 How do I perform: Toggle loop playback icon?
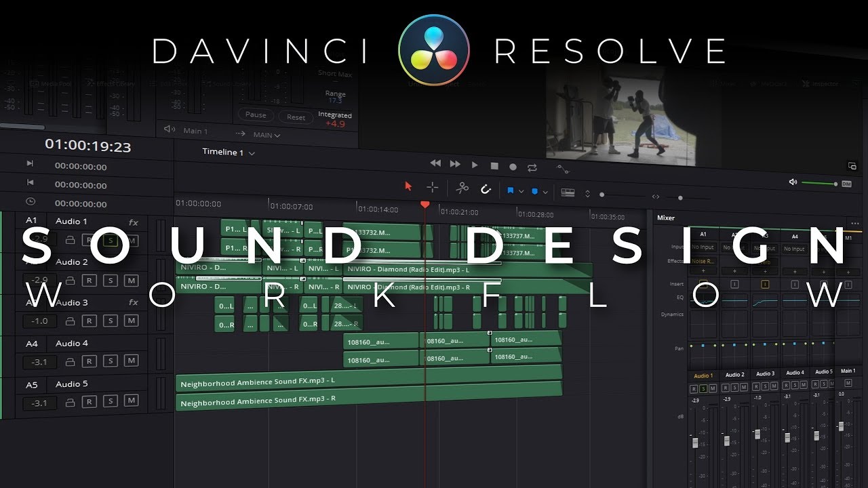pyautogui.click(x=532, y=167)
